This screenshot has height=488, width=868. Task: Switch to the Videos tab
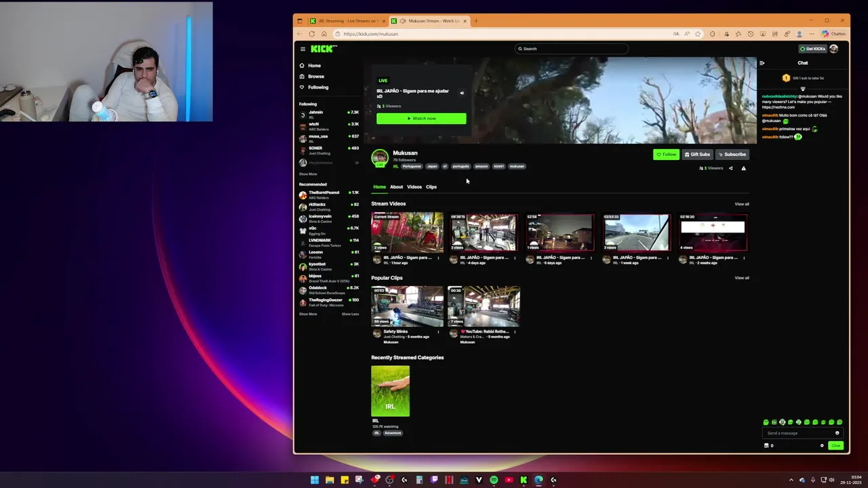coord(414,187)
